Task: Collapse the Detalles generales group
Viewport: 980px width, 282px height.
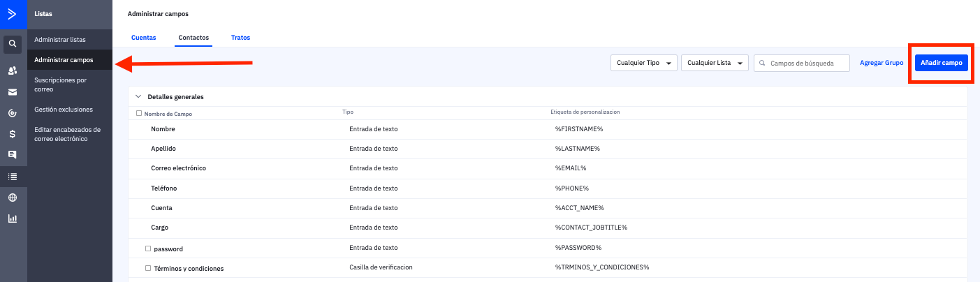Action: (138, 97)
